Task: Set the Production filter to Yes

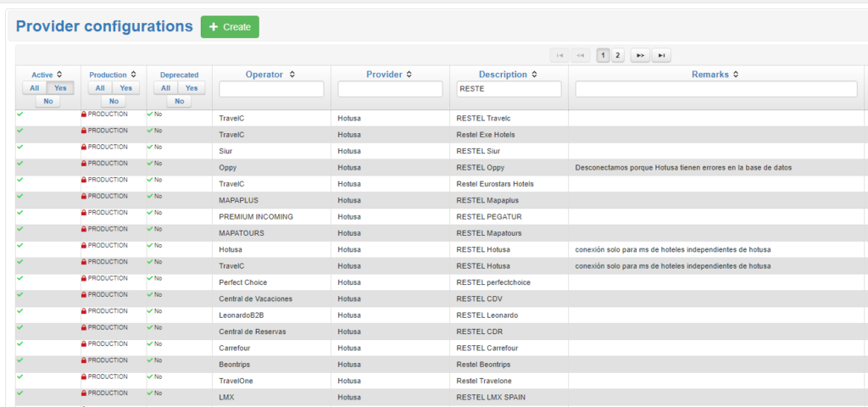Action: 125,88
